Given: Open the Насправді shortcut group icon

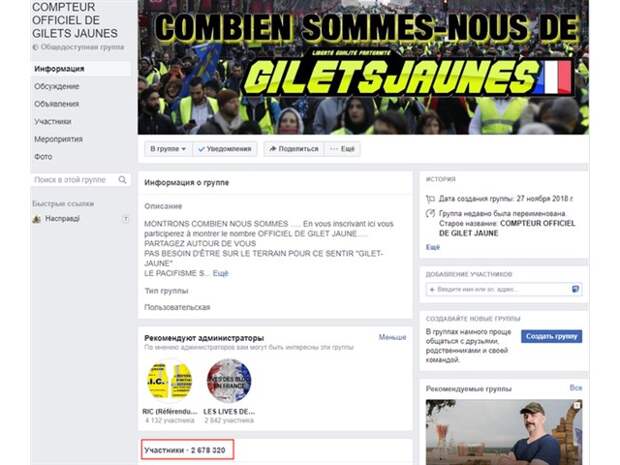Looking at the screenshot, I should coord(37,219).
